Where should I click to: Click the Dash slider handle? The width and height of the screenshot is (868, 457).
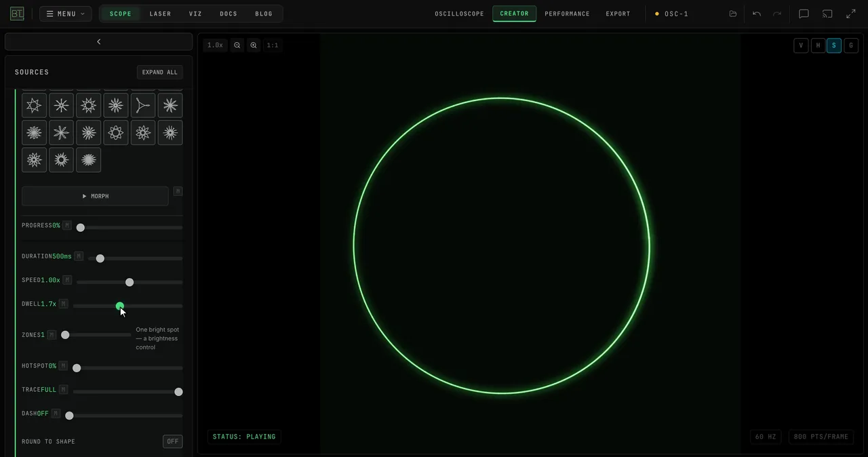(x=69, y=416)
